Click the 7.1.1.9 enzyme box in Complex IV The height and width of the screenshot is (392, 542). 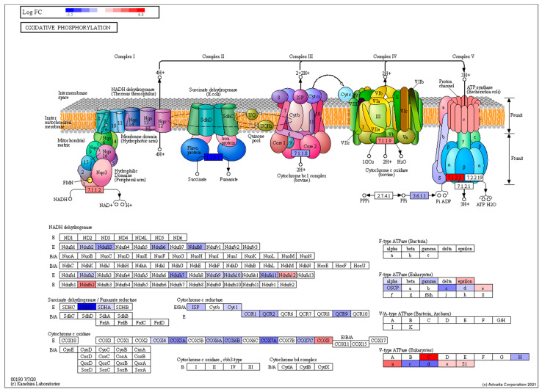[385, 140]
